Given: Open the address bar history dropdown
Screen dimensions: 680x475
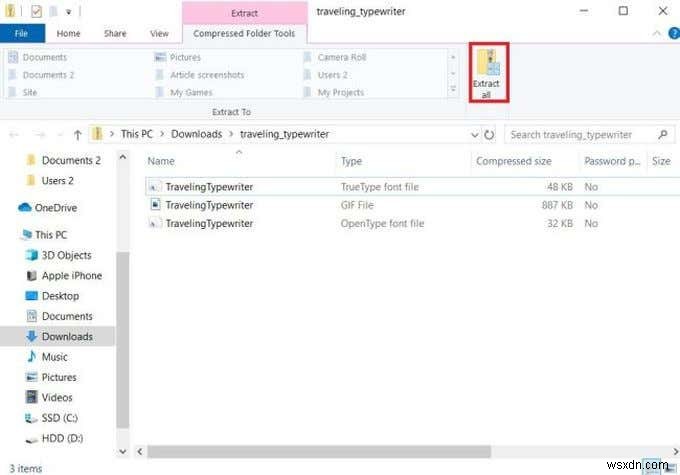Looking at the screenshot, I should pyautogui.click(x=474, y=135).
